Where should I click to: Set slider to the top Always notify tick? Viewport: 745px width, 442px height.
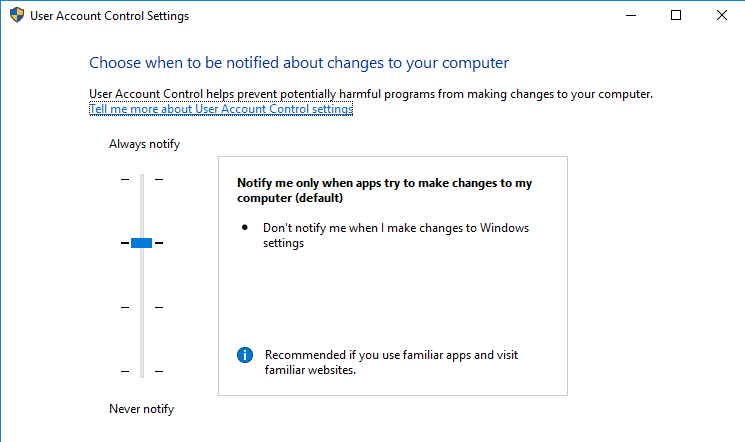(142, 179)
